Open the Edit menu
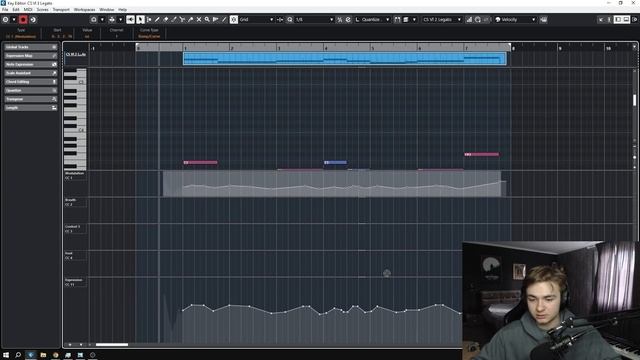Image resolution: width=640 pixels, height=360 pixels. pyautogui.click(x=16, y=9)
